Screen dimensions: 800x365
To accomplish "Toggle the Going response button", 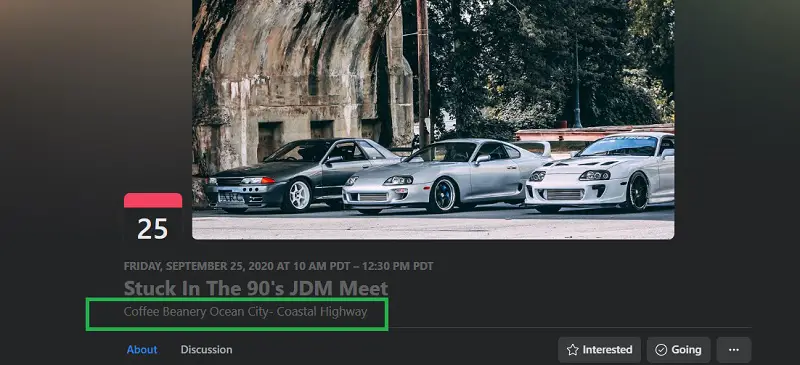I will click(679, 350).
